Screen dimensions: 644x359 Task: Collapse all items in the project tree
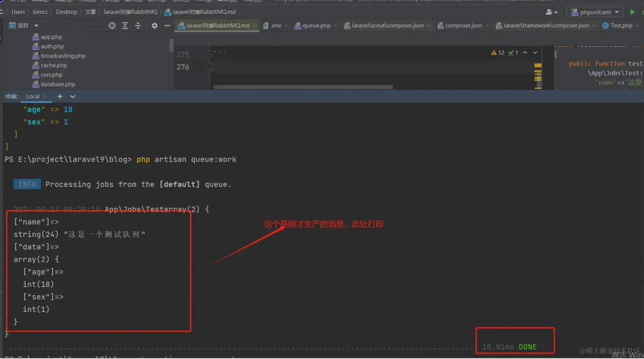click(138, 26)
